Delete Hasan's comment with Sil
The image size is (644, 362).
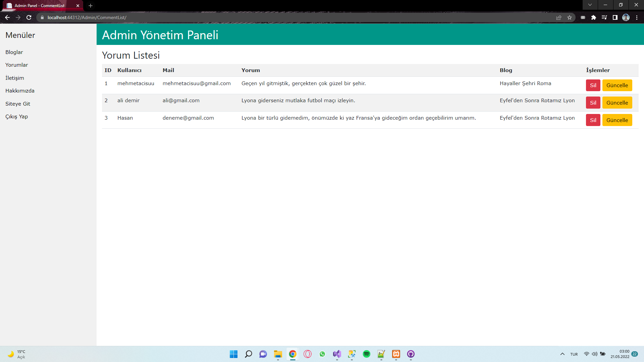click(x=593, y=120)
